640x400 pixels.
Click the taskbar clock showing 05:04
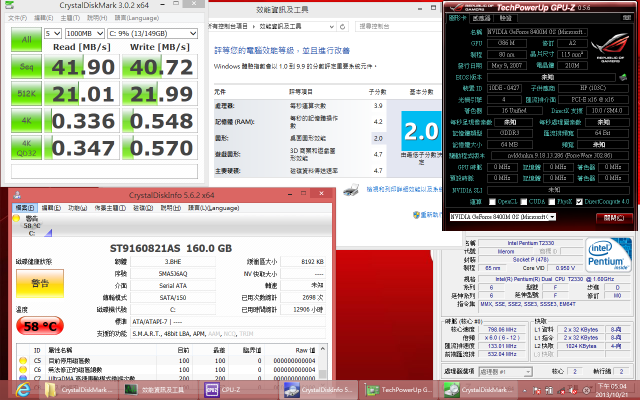pyautogui.click(x=612, y=390)
